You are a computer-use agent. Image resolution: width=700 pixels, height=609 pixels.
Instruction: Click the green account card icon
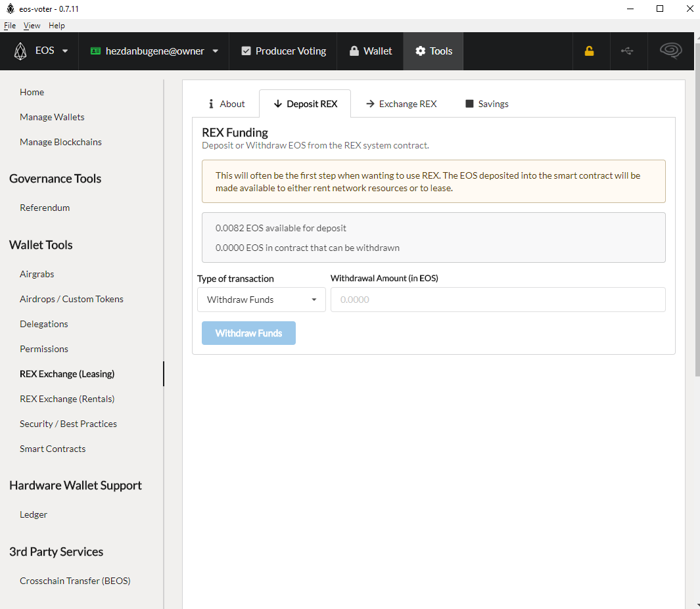point(95,51)
